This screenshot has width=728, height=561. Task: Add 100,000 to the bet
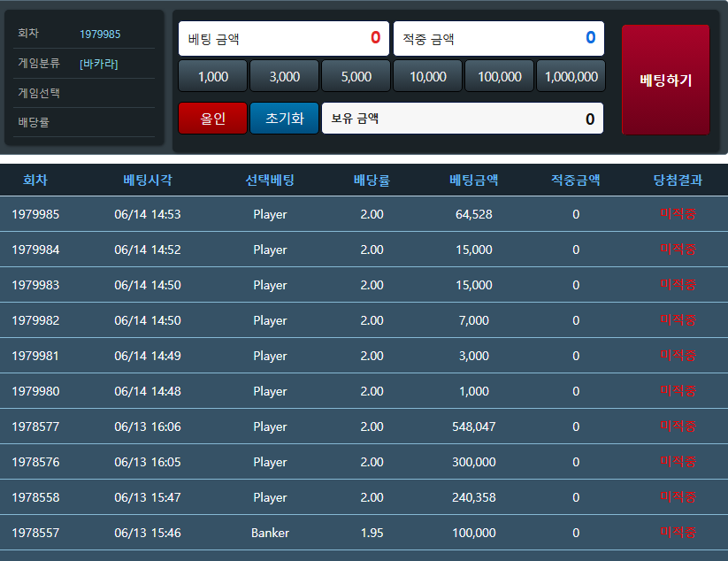(500, 76)
